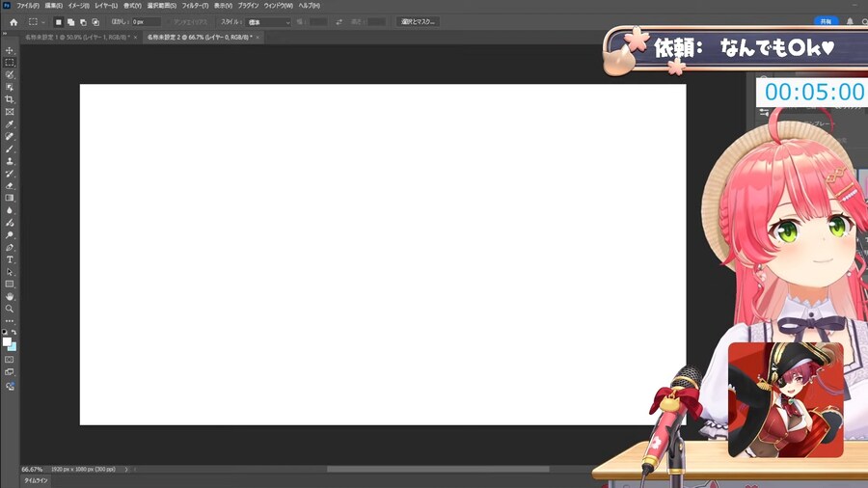868x488 pixels.
Task: Enable Intersect with Selection mode
Action: [x=95, y=22]
